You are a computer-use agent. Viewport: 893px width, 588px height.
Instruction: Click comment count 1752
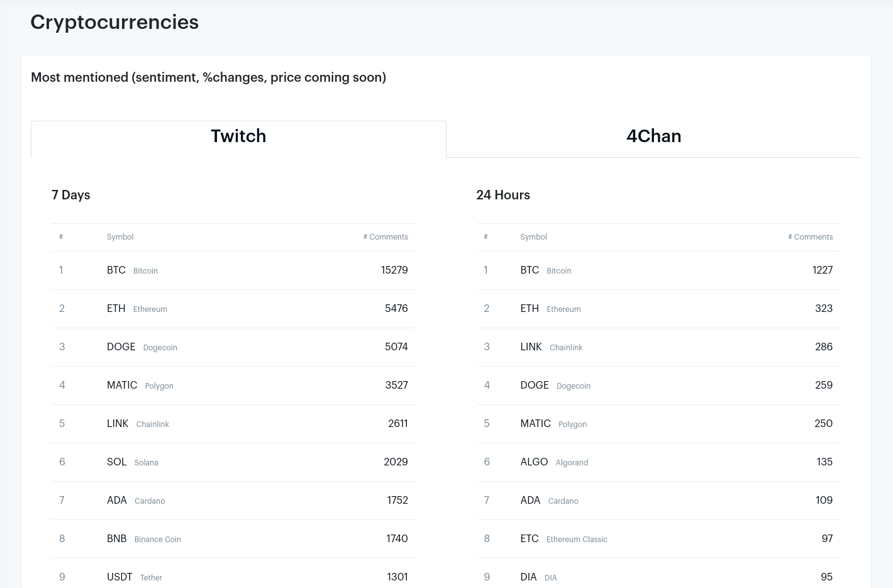pyautogui.click(x=397, y=501)
